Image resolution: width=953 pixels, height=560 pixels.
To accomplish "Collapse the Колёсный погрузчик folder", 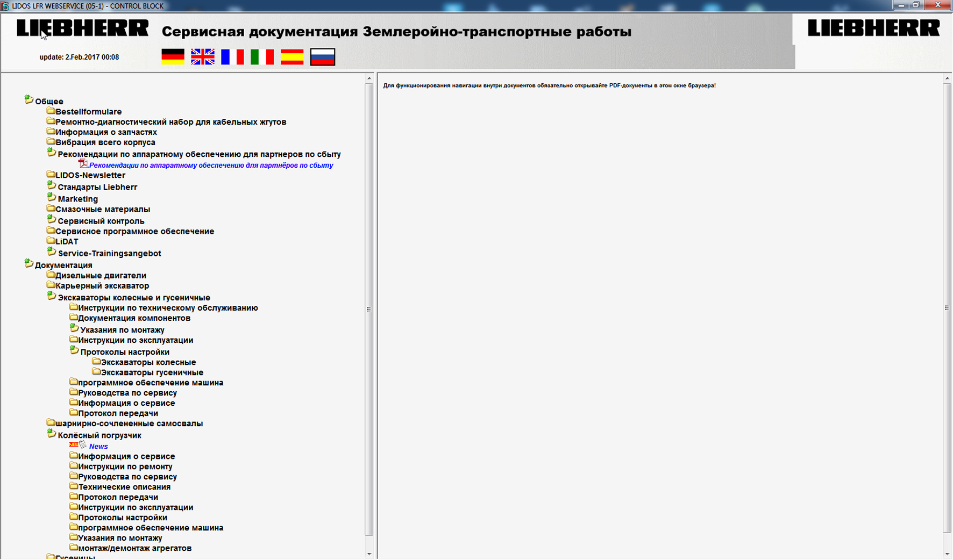I will [x=52, y=434].
